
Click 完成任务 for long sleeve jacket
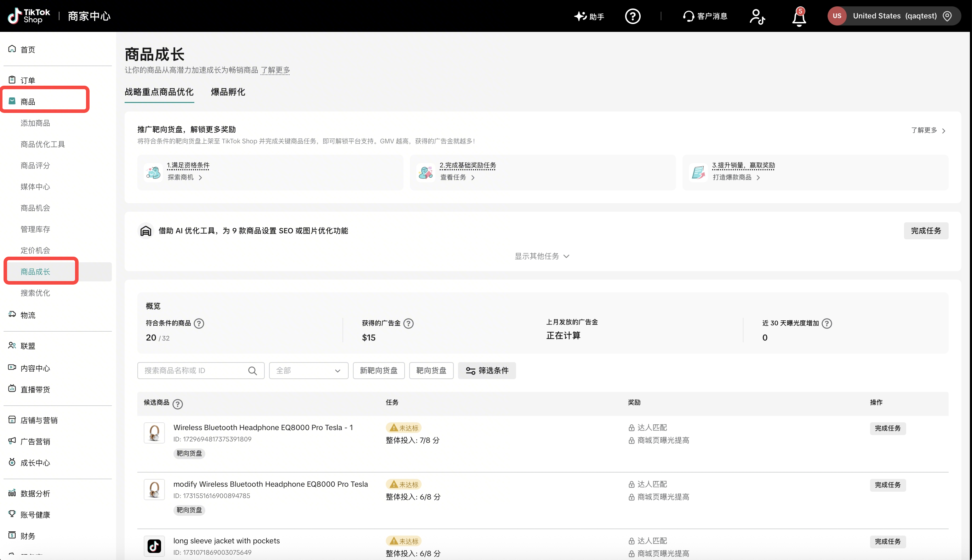click(887, 542)
